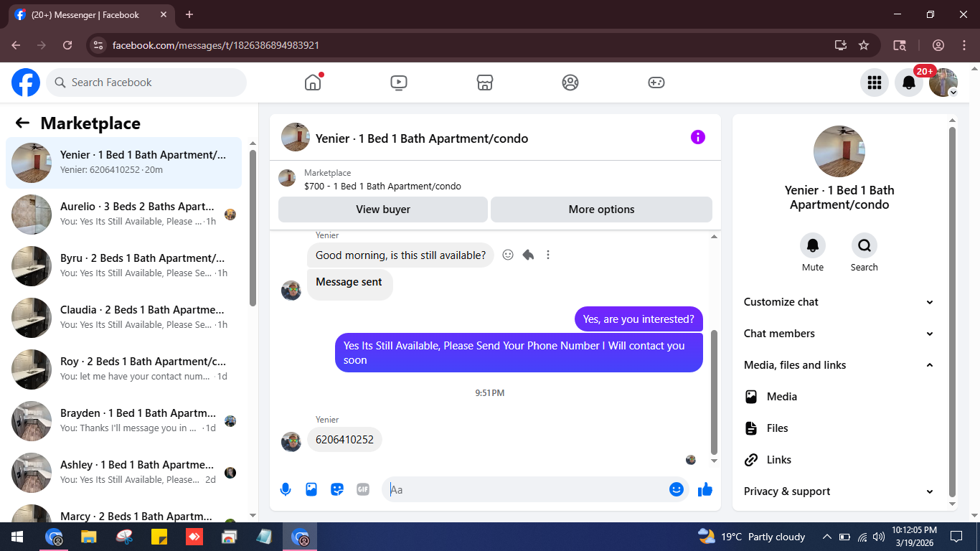The image size is (980, 551).
Task: Open the Links item
Action: pyautogui.click(x=839, y=460)
